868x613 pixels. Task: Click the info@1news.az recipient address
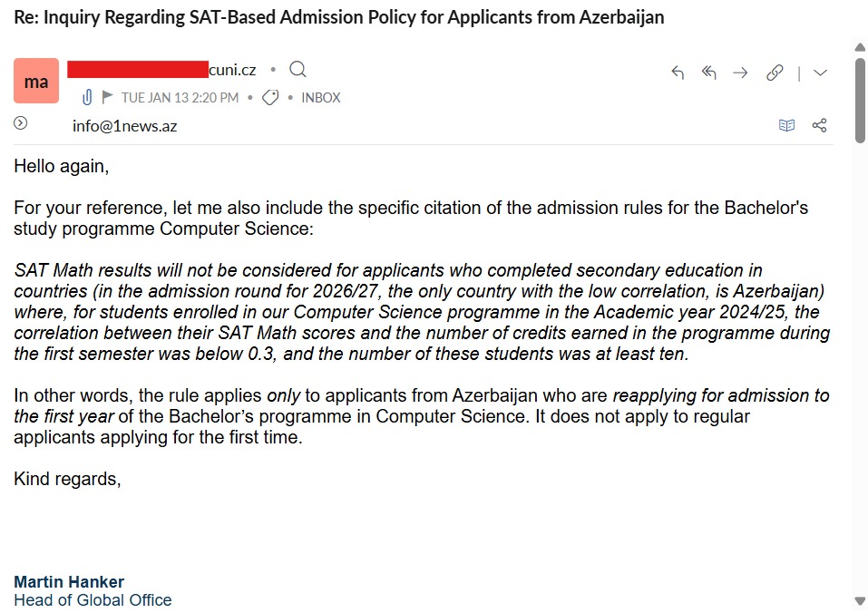tap(124, 126)
